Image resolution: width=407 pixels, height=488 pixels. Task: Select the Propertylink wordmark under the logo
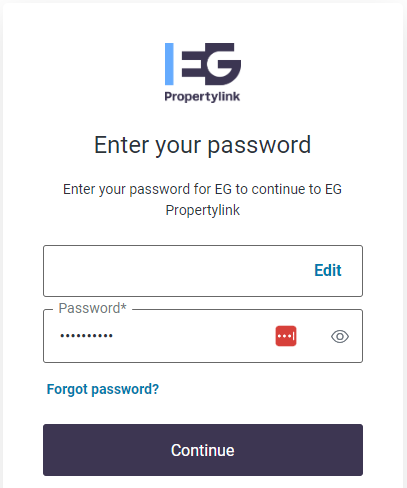(x=202, y=97)
